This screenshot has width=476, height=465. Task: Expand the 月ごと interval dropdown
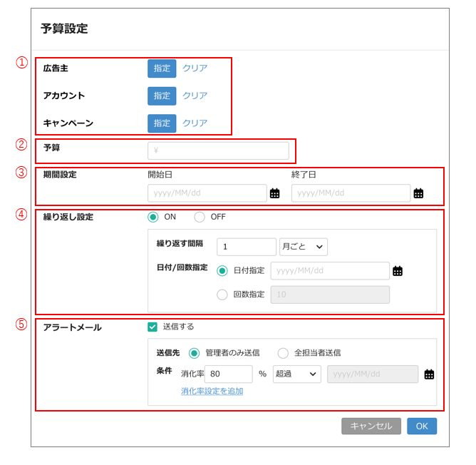coord(304,247)
